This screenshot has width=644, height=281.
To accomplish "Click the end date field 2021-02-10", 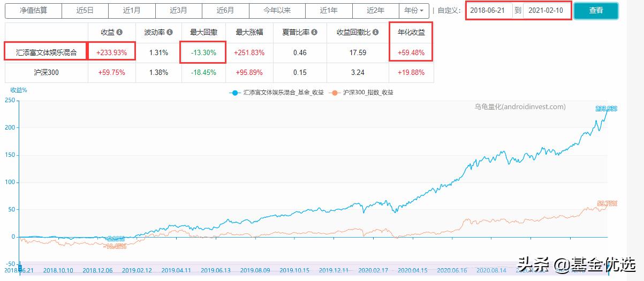I will pos(546,10).
